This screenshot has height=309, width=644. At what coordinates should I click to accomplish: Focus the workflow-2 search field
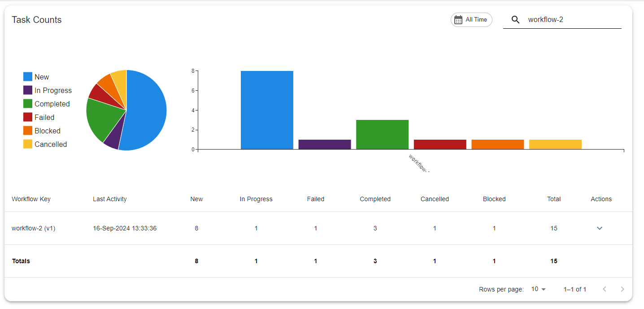coord(574,20)
